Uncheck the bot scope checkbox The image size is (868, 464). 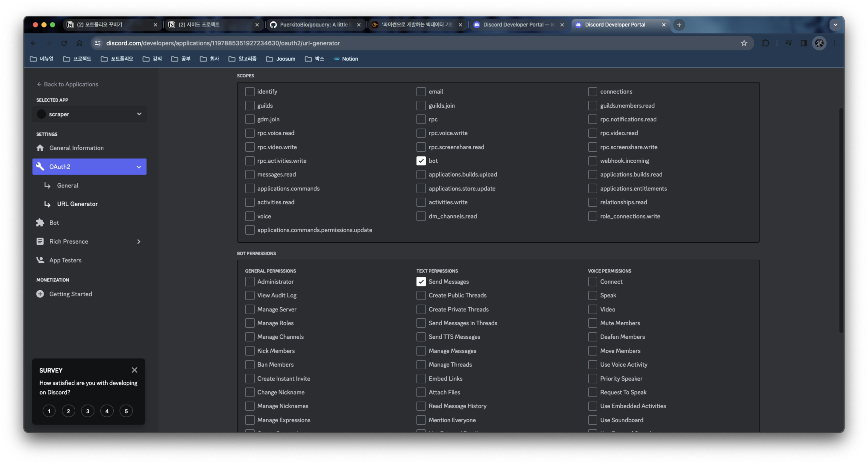tap(421, 161)
